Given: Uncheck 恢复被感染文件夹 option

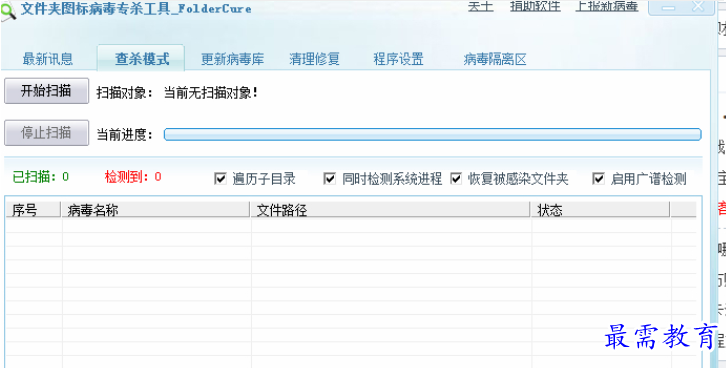Looking at the screenshot, I should pos(456,178).
